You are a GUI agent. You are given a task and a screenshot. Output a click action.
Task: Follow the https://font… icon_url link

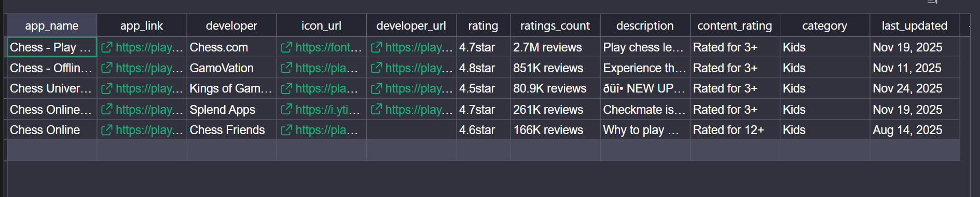(329, 47)
